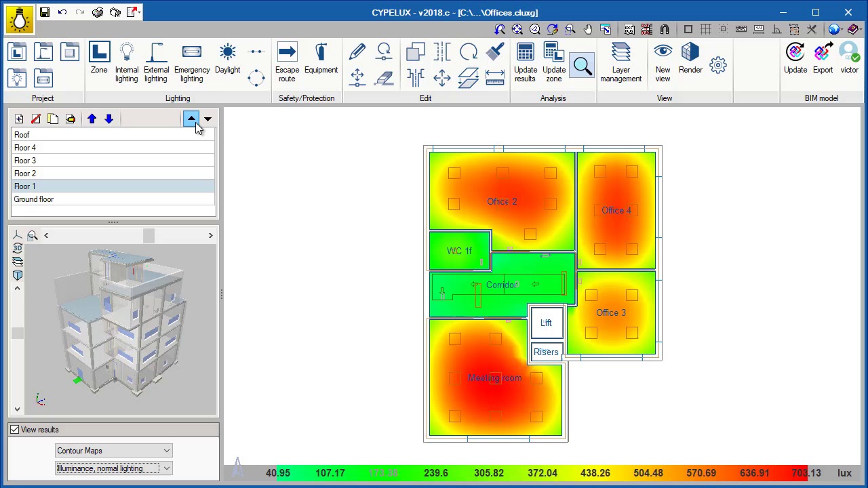Image resolution: width=868 pixels, height=488 pixels.
Task: Select Ground floor in the list
Action: tap(34, 199)
